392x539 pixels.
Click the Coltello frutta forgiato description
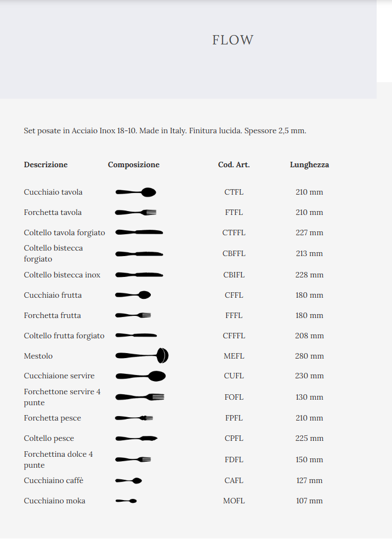point(64,336)
